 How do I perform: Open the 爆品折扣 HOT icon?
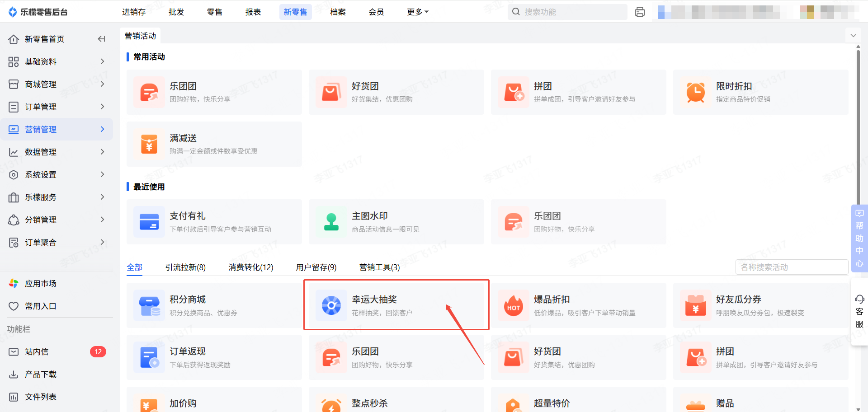point(514,305)
